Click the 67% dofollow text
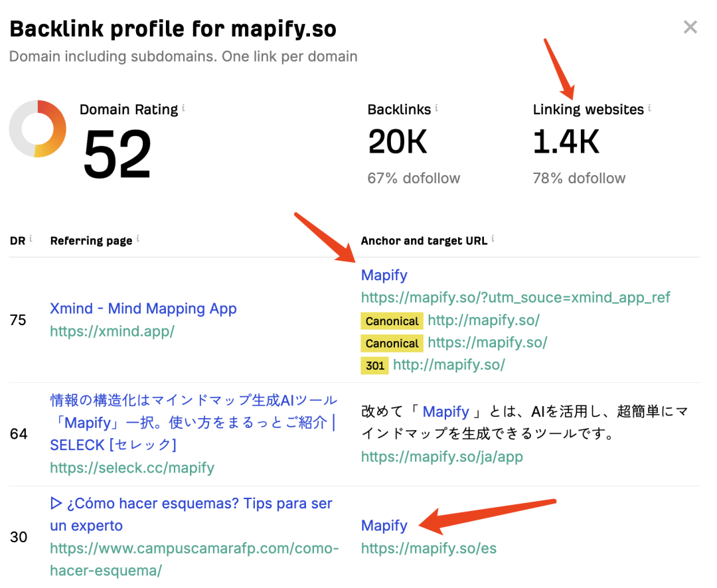This screenshot has width=717, height=588. tap(414, 178)
